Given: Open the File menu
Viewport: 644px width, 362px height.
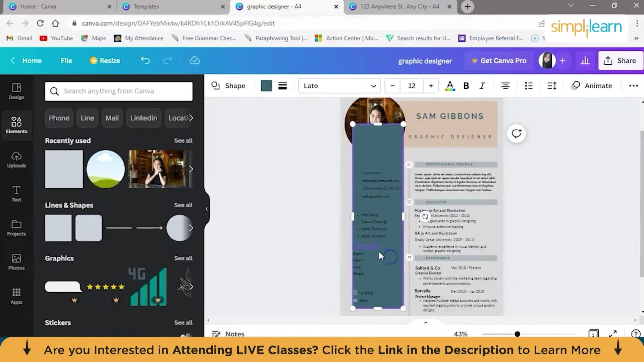Looking at the screenshot, I should (x=66, y=61).
